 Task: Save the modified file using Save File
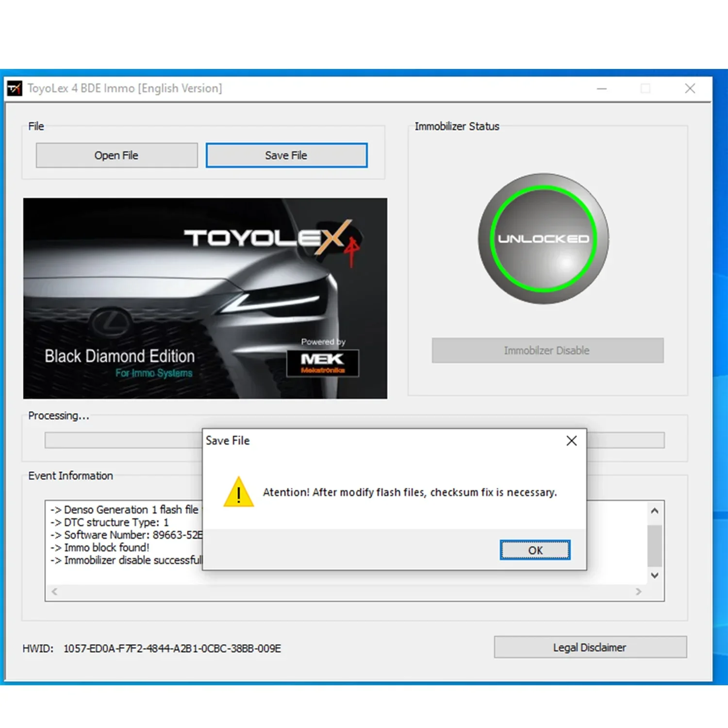(286, 155)
